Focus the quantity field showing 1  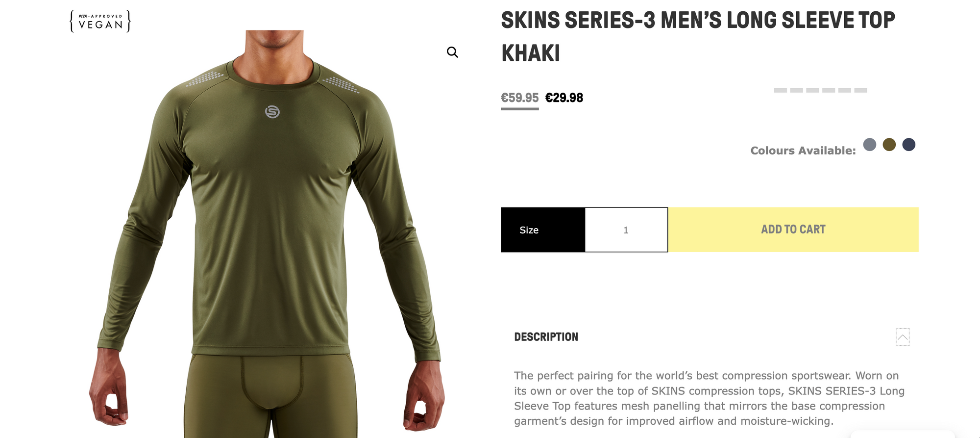[x=626, y=230]
